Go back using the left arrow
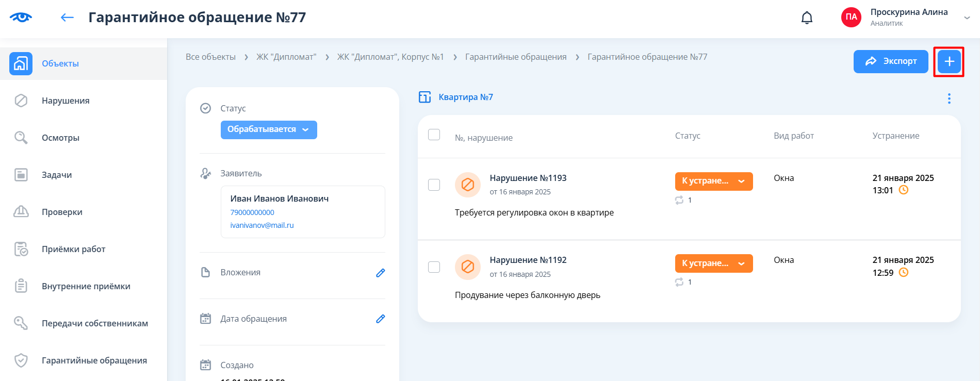This screenshot has height=381, width=980. [x=67, y=18]
